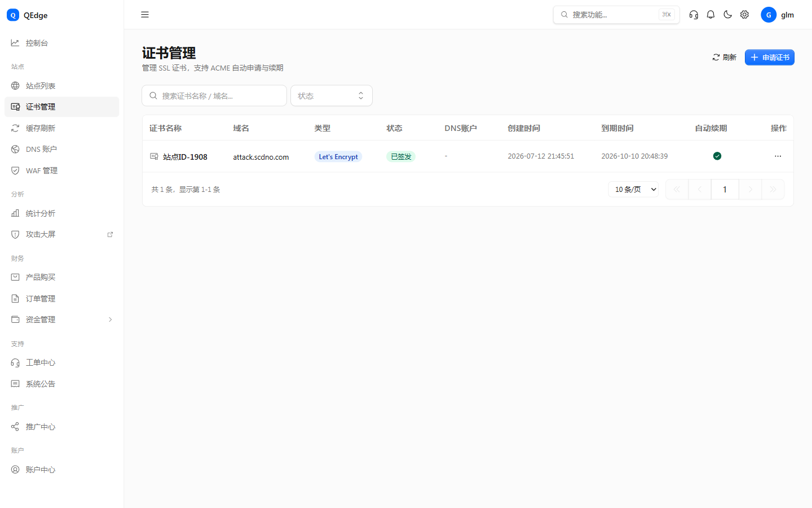Open the 状态 filter dropdown
Viewport: 812px width, 508px height.
pyautogui.click(x=332, y=96)
